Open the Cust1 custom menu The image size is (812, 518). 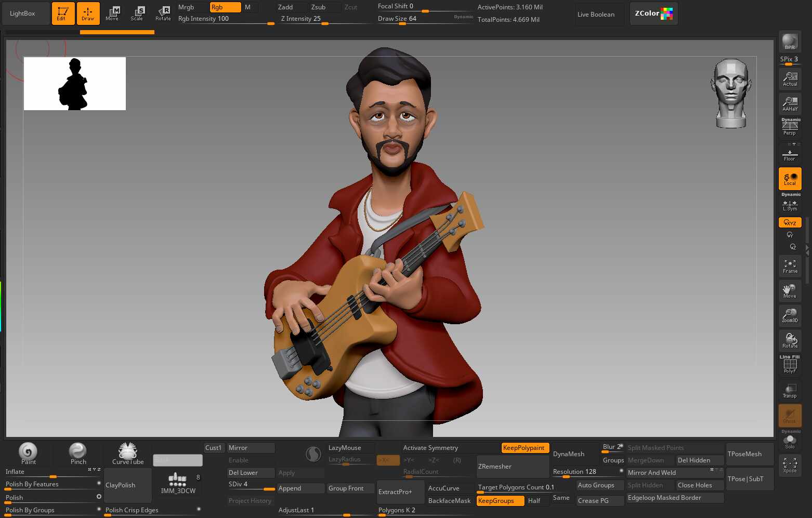tap(214, 448)
